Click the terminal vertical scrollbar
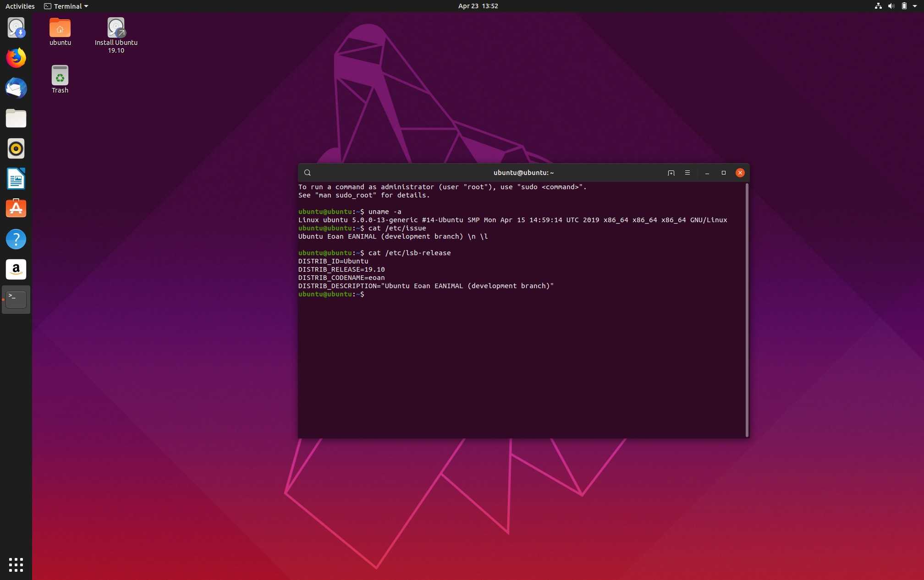Image resolution: width=924 pixels, height=580 pixels. click(747, 310)
